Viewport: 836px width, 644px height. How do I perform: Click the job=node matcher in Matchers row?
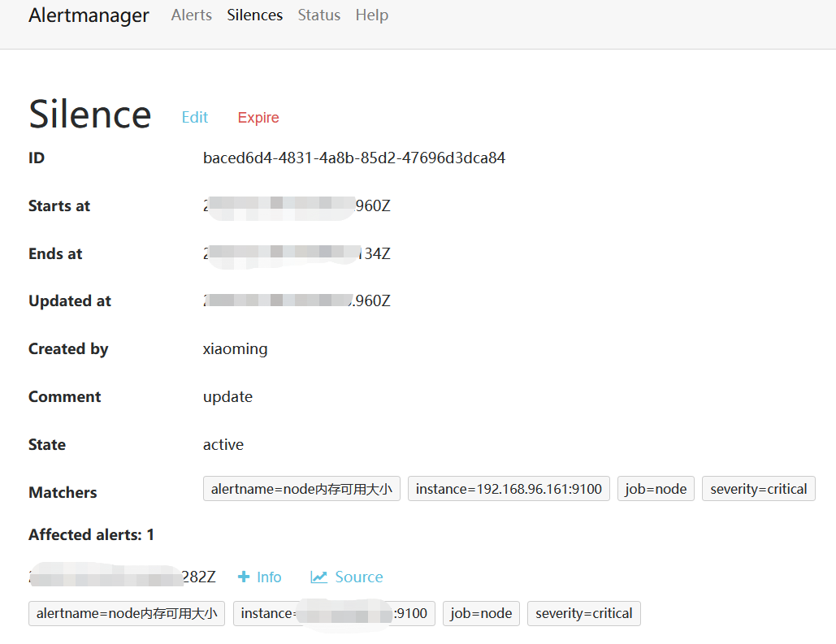656,489
